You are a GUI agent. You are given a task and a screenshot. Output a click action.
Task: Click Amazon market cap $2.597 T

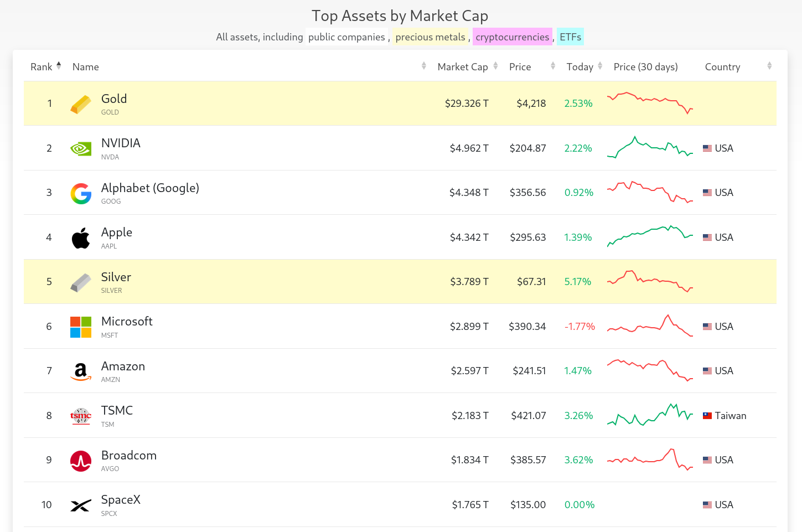(x=470, y=371)
